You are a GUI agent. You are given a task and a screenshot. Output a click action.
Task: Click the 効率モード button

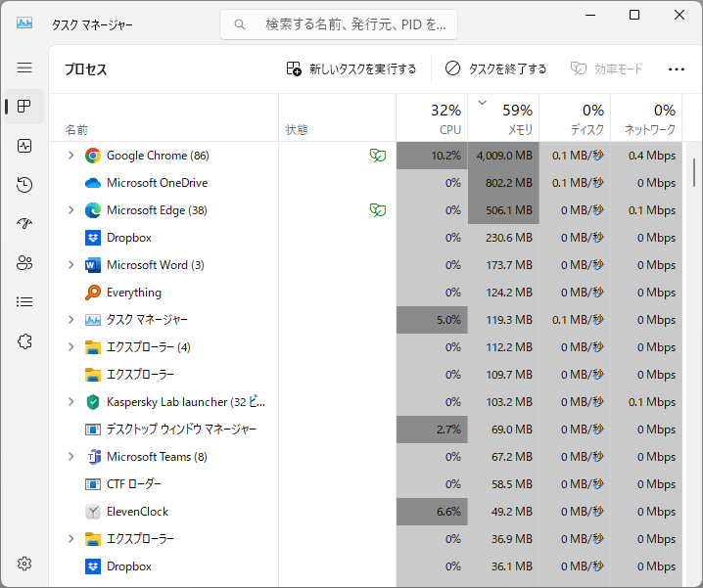click(x=607, y=69)
